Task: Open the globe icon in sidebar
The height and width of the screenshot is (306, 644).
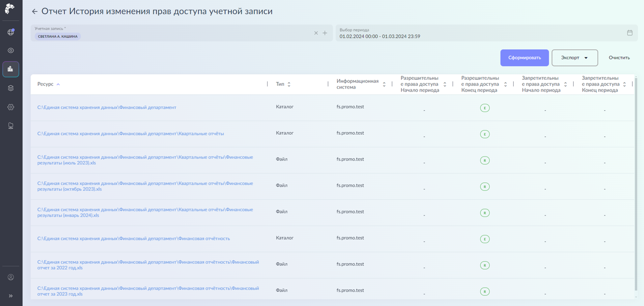Action: [11, 32]
